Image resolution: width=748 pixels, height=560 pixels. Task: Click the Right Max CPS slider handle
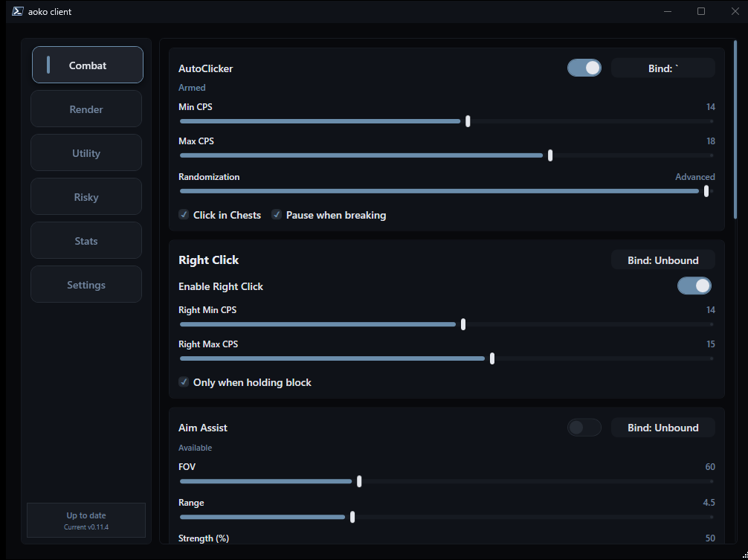pos(492,358)
